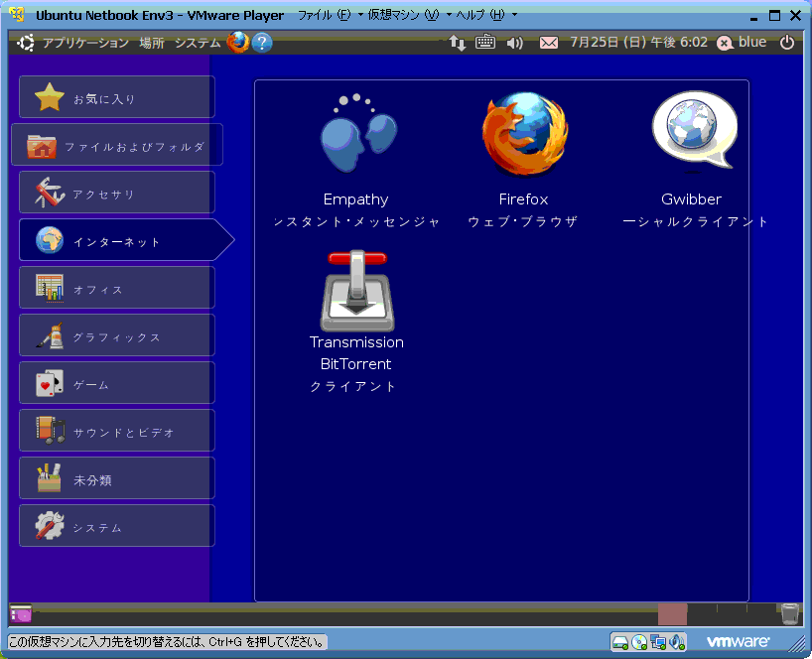Open the システム menu in the top panel
Image resolution: width=812 pixels, height=659 pixels.
(x=198, y=43)
